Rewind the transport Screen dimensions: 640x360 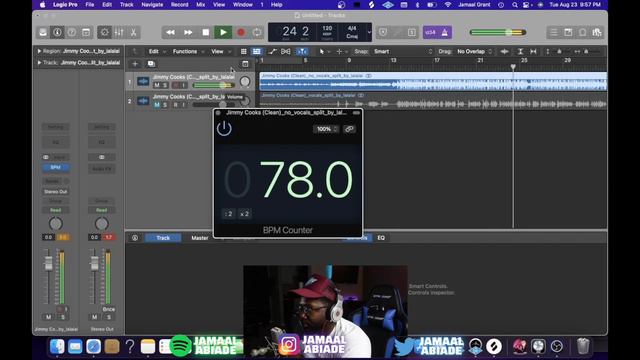tap(170, 32)
